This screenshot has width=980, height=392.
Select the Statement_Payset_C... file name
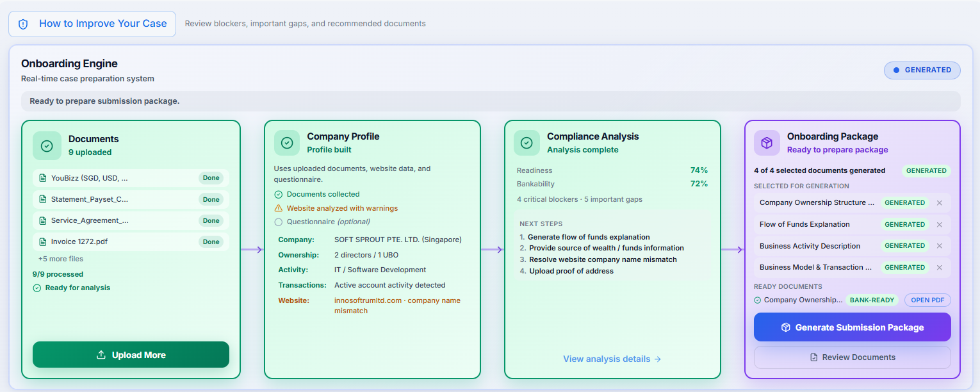coord(90,199)
